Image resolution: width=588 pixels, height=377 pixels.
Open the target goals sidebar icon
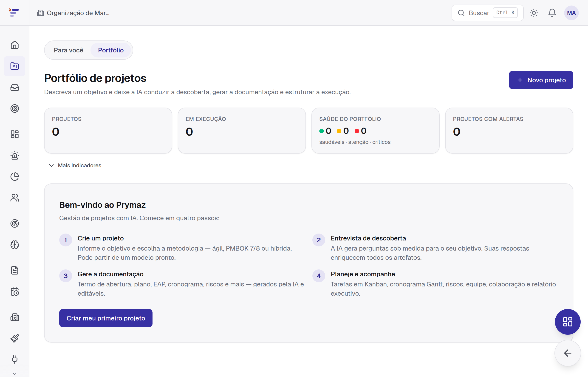point(15,109)
